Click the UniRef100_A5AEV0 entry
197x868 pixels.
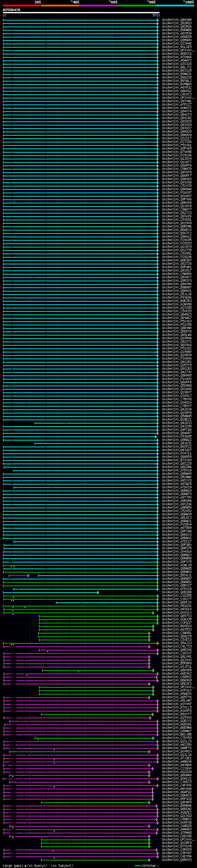pyautogui.click(x=177, y=694)
